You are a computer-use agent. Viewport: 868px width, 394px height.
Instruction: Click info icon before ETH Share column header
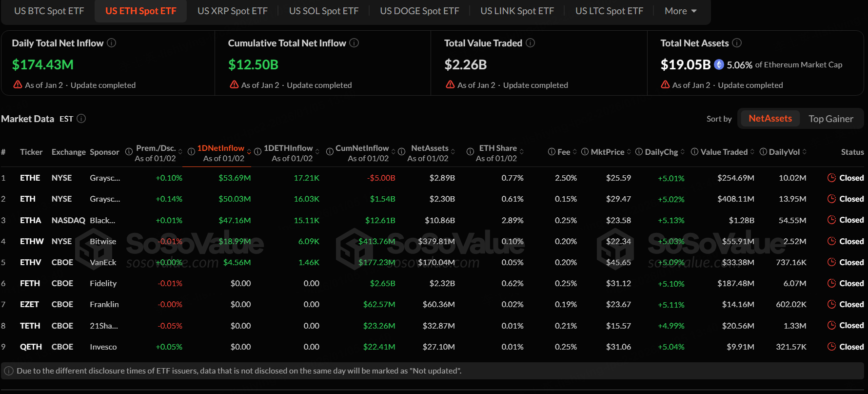[470, 152]
